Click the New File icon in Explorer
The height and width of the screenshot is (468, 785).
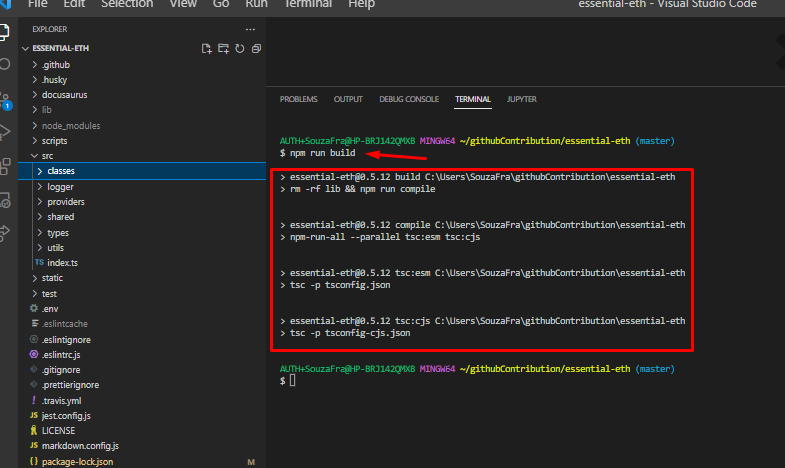pos(206,49)
